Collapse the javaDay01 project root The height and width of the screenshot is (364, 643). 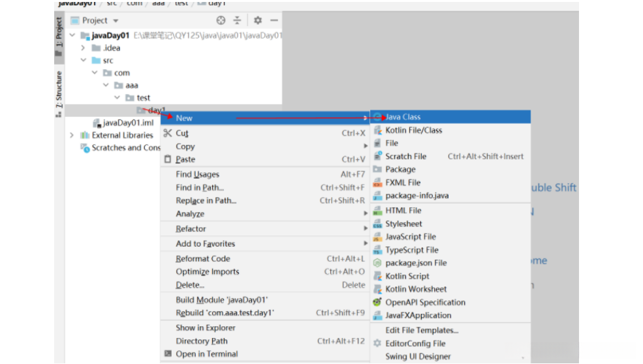click(x=72, y=35)
